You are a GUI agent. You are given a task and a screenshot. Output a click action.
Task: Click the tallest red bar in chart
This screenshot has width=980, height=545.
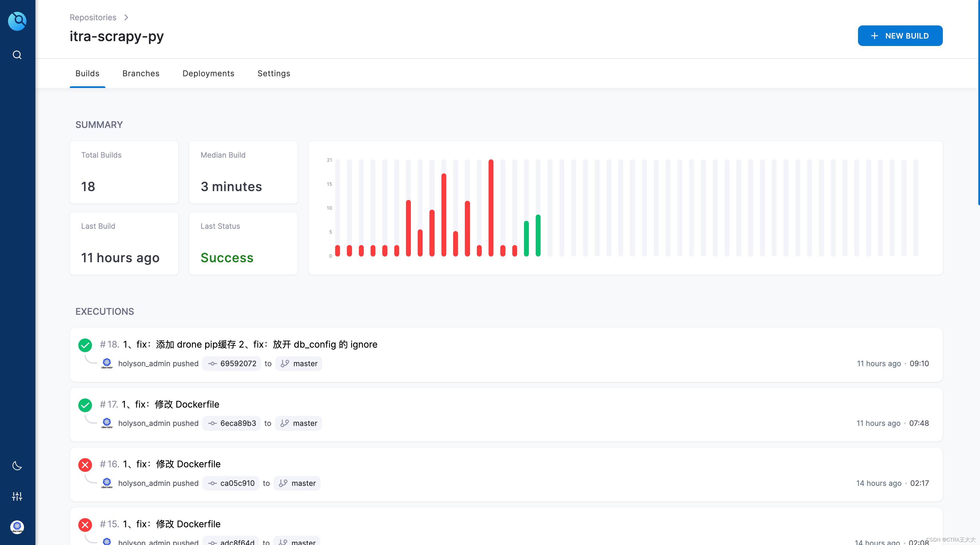[491, 208]
